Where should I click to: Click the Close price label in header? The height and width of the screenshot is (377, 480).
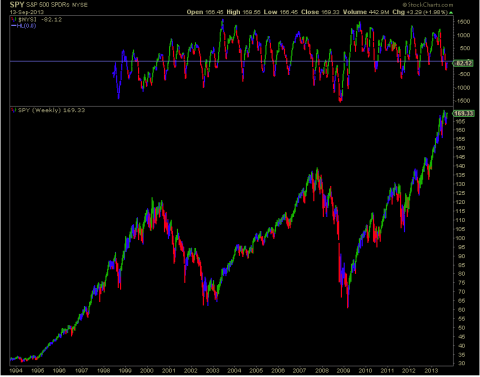pyautogui.click(x=310, y=12)
